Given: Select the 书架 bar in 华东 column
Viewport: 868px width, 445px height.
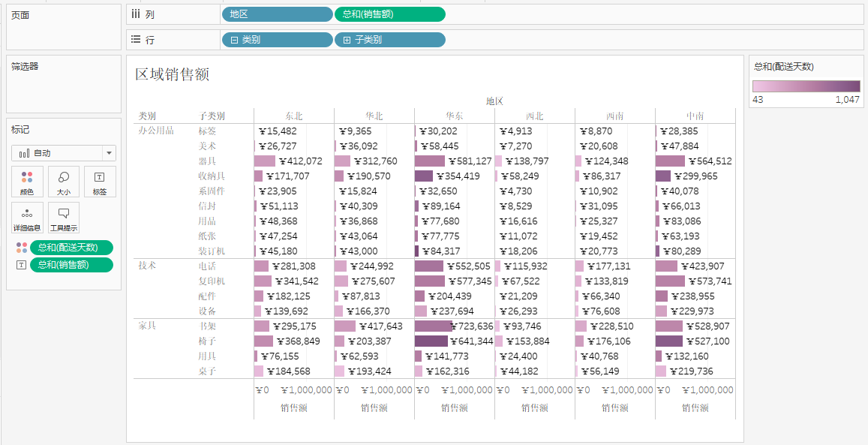Looking at the screenshot, I should [434, 326].
